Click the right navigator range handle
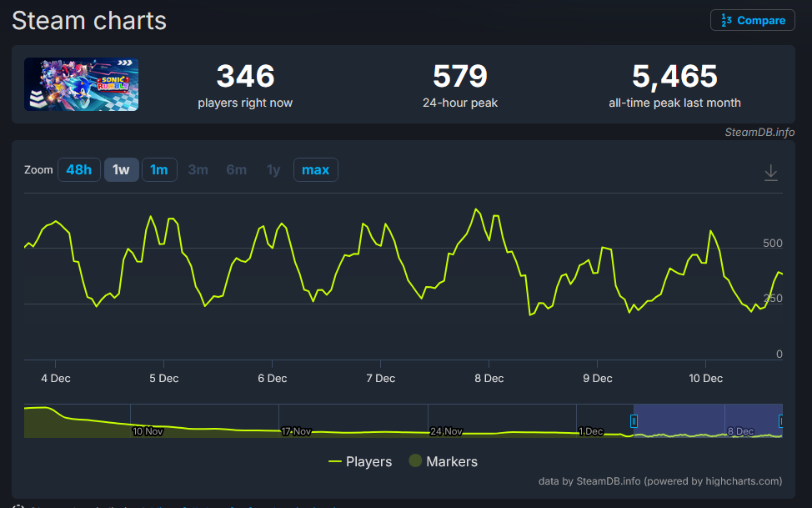812x508 pixels. [x=781, y=421]
